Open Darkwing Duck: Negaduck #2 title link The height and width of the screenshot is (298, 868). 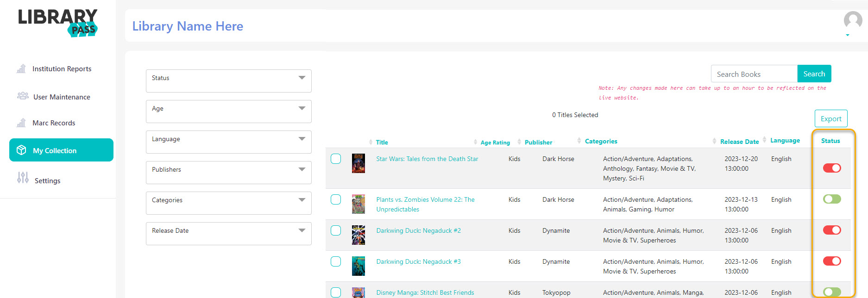tap(418, 230)
